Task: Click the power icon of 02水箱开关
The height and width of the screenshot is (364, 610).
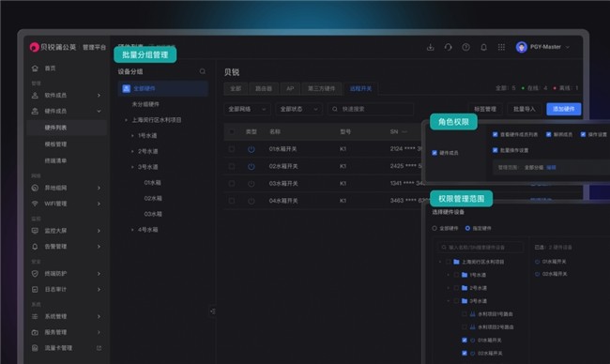Action: pos(252,166)
